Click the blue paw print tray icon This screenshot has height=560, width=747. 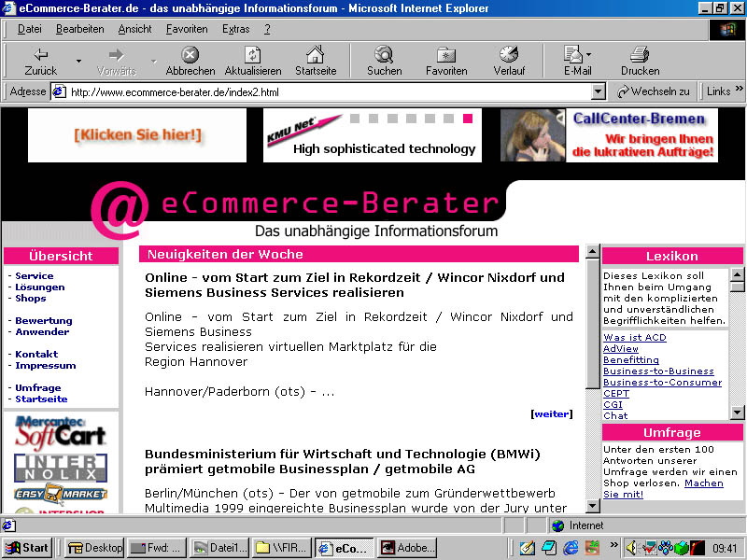666,548
